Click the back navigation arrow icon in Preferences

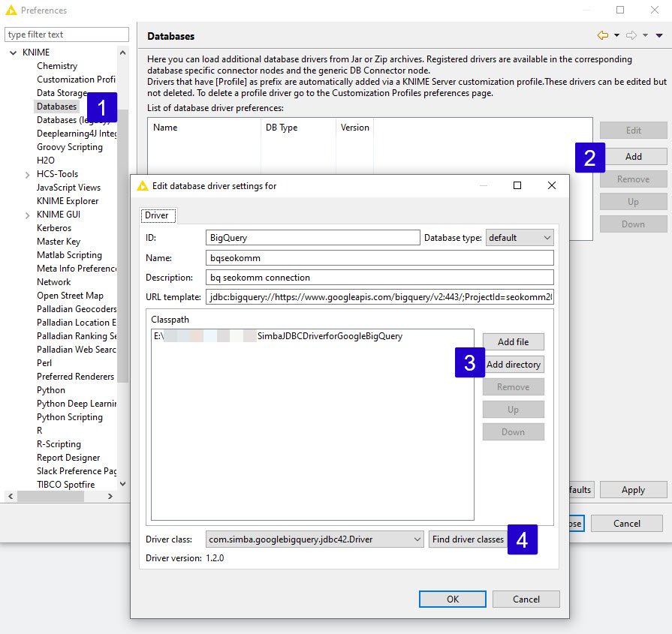[603, 35]
